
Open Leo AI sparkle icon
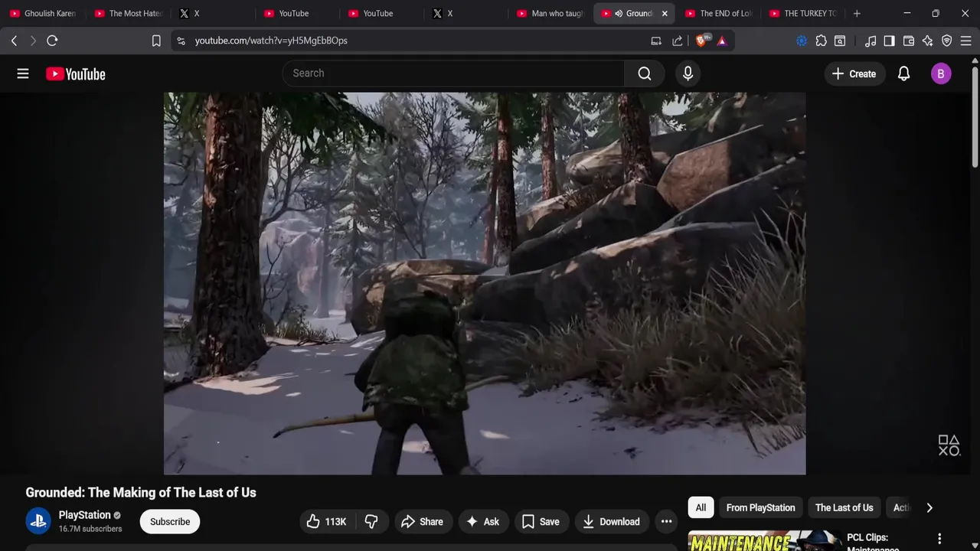tap(928, 41)
